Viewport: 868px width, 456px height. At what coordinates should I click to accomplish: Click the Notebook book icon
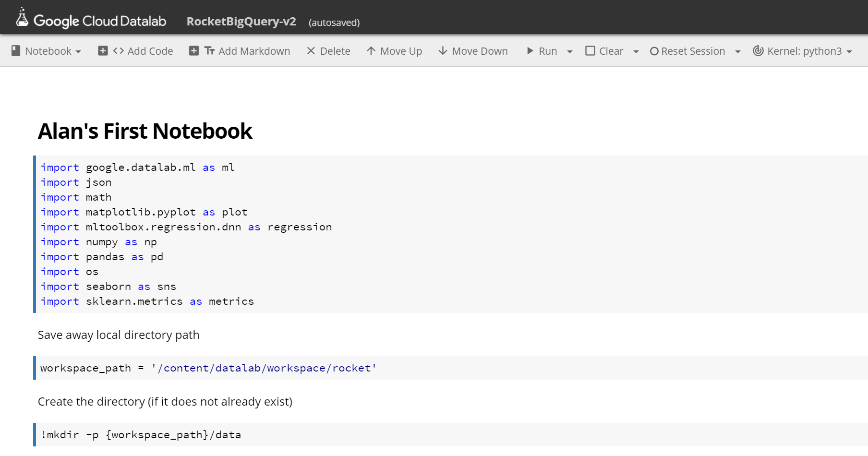tap(16, 51)
